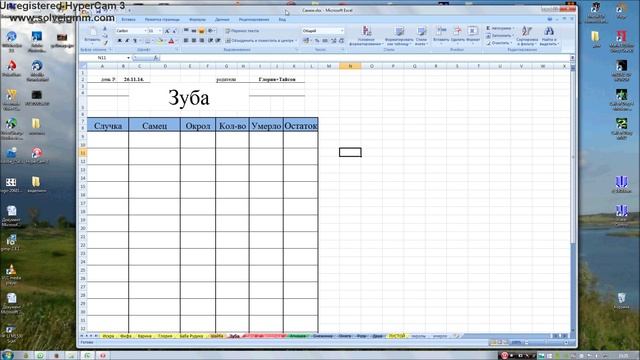
Task: Click the increase indent icon
Action: click(x=218, y=41)
